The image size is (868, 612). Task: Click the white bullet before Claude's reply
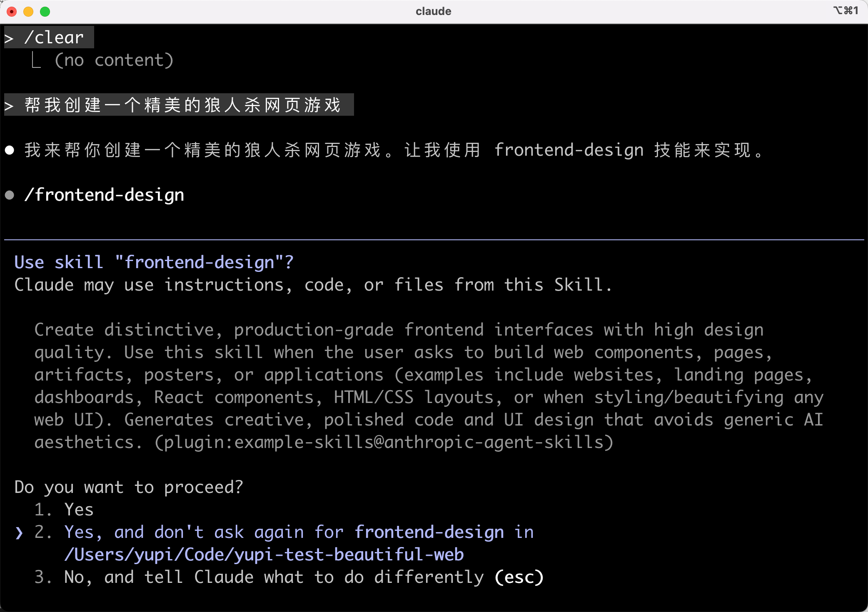[x=10, y=150]
